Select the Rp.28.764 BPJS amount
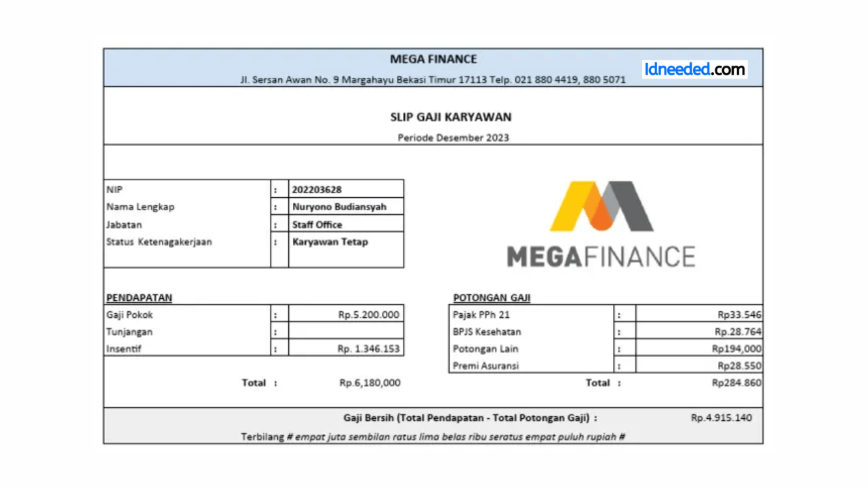This screenshot has height=488, width=868. point(738,331)
